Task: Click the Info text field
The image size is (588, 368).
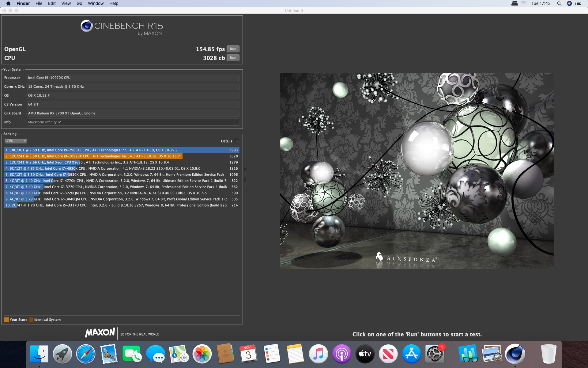Action: 133,122
